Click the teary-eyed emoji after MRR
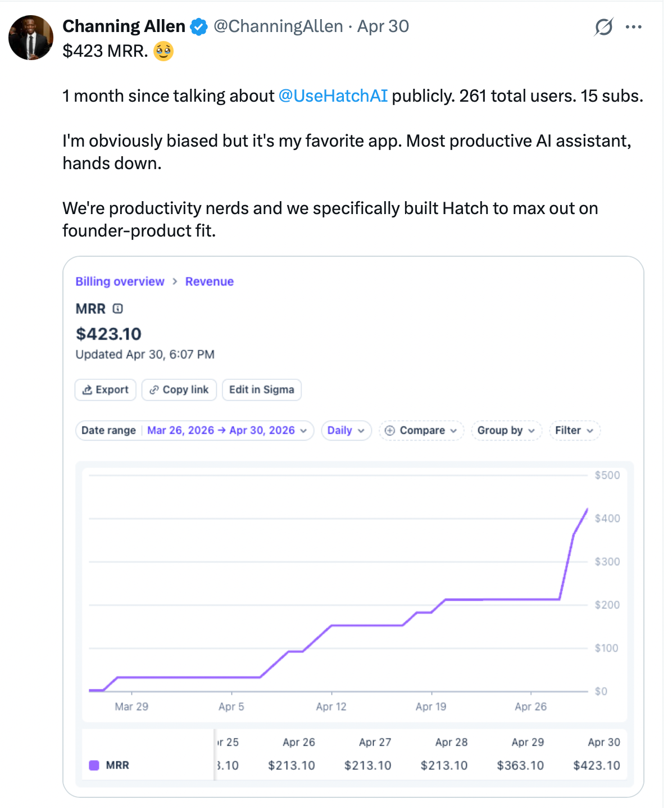Image resolution: width=672 pixels, height=808 pixels. pos(164,51)
